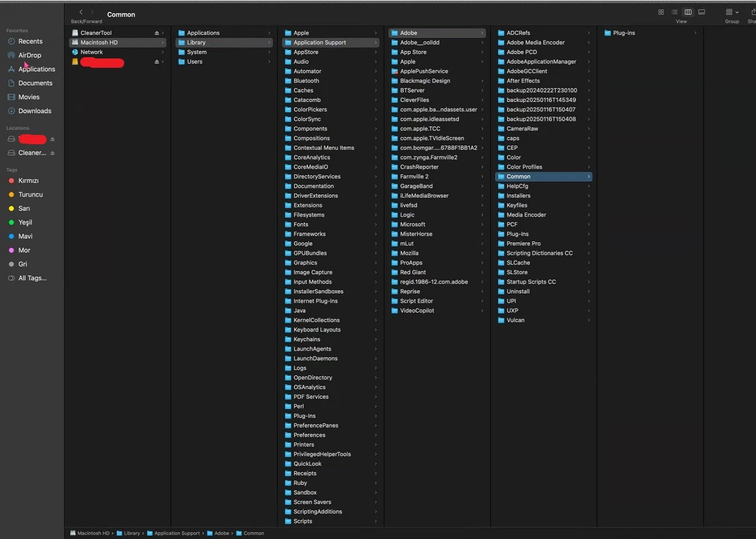756x539 pixels.
Task: Jump to Adobe in path bar
Action: coord(218,533)
